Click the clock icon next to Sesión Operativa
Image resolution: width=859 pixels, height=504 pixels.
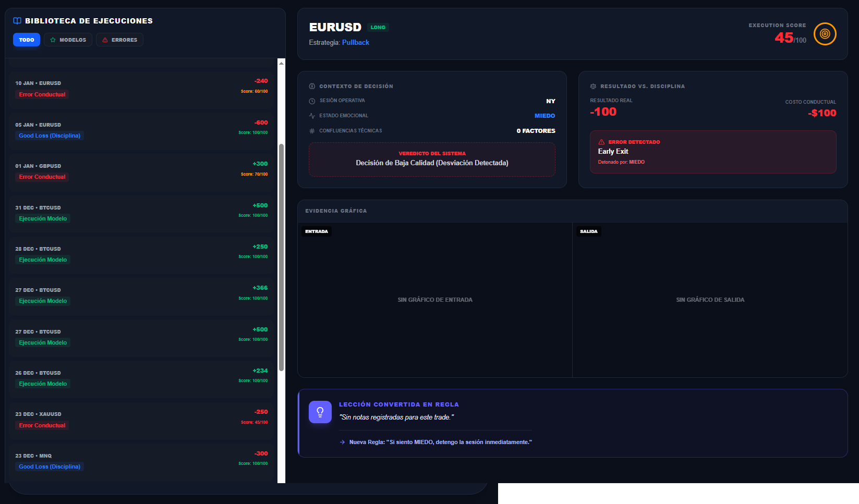[x=312, y=101]
